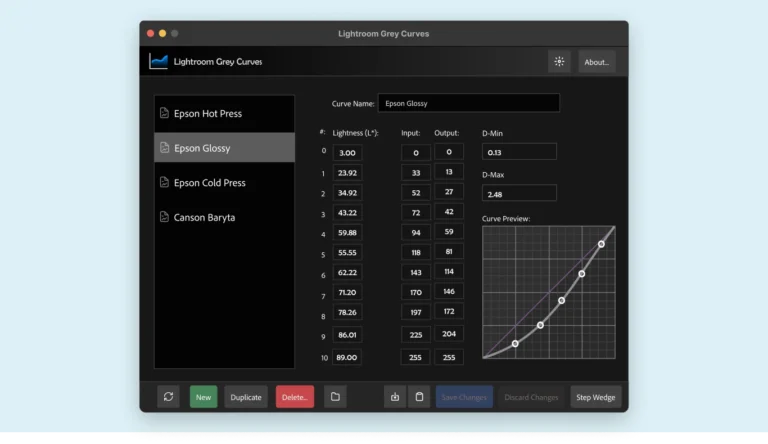Click the Output value 27
768x444 pixels.
click(449, 192)
